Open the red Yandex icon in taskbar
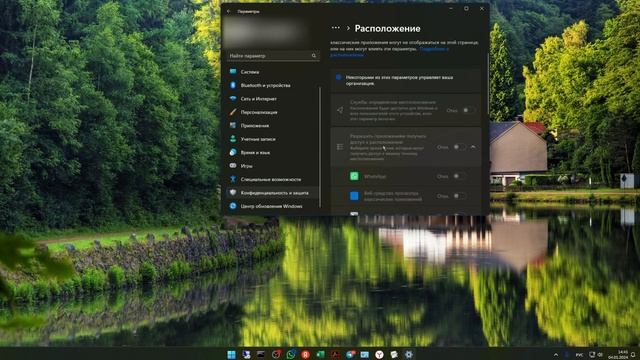Viewport: 640px width, 360px height. coord(305,354)
